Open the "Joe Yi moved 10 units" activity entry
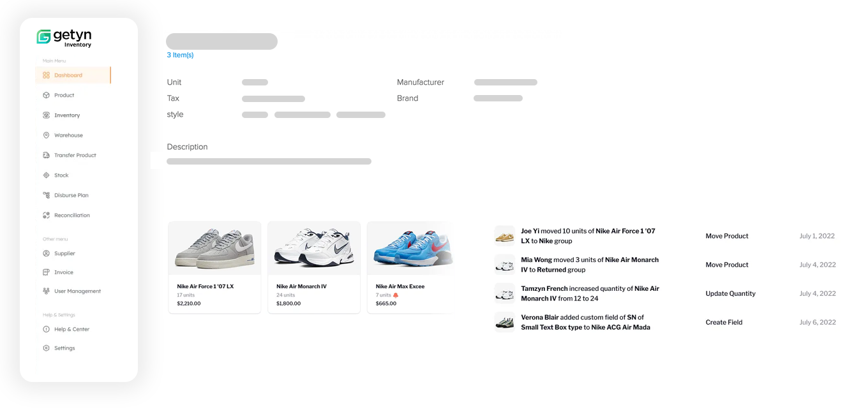This screenshot has width=868, height=412. [588, 236]
